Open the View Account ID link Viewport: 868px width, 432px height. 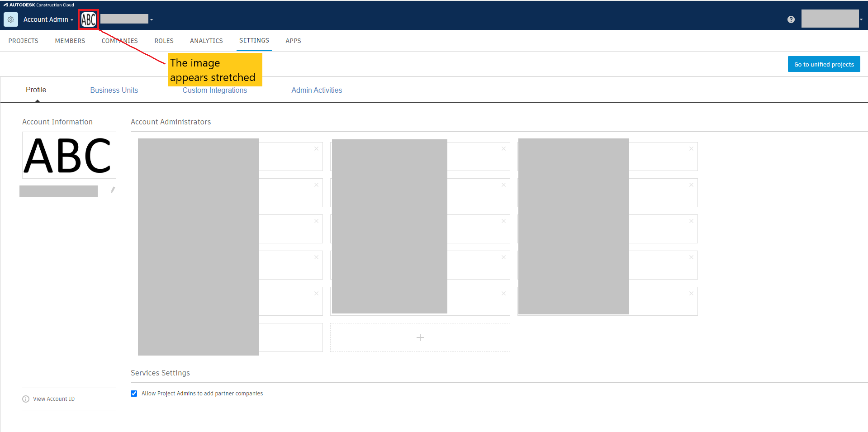point(53,399)
